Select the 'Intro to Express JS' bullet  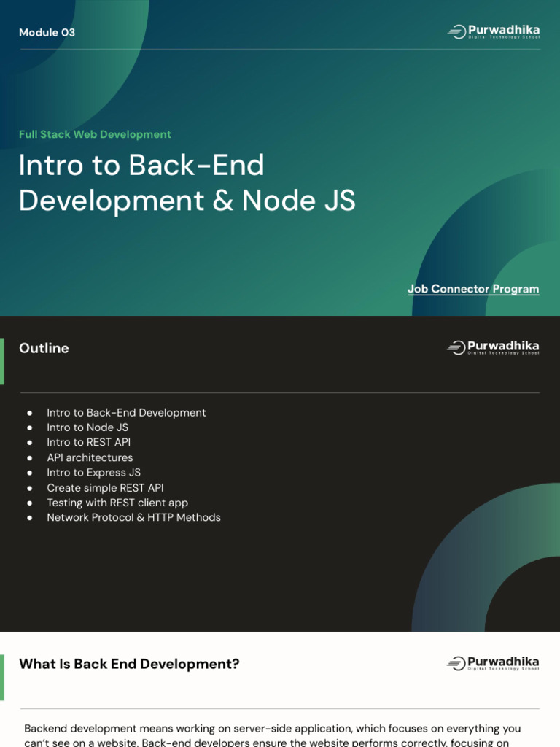point(94,473)
